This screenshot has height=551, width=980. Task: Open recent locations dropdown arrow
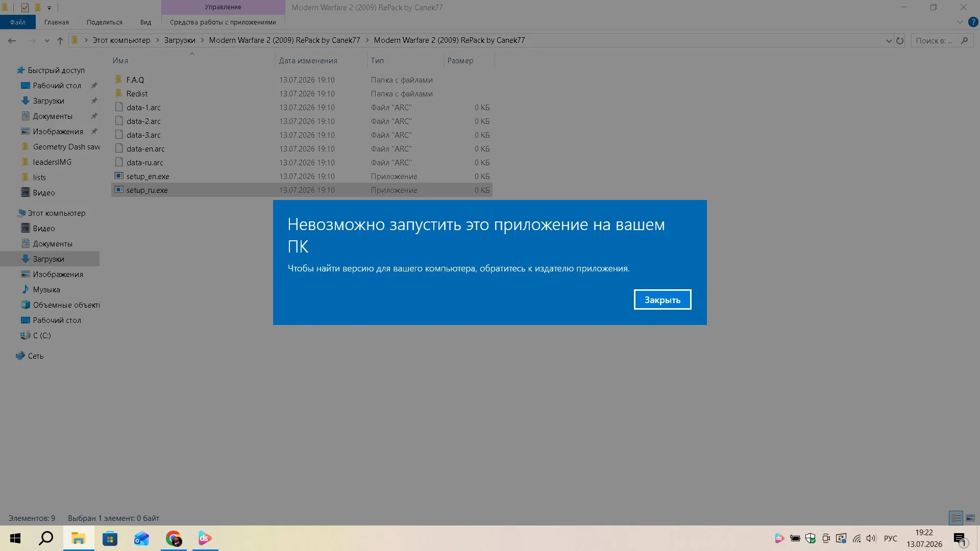coord(47,41)
